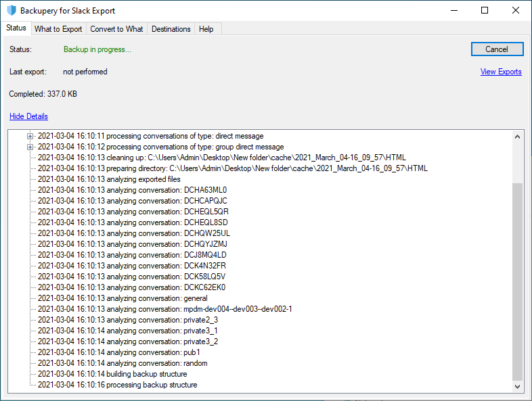
Task: Expand the group direct message log entry
Action: tap(30, 147)
